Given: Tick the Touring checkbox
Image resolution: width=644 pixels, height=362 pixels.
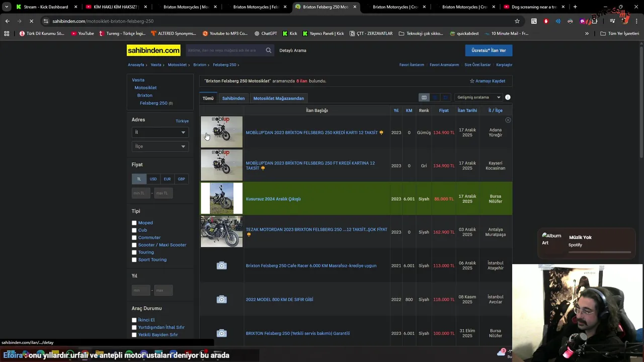Looking at the screenshot, I should [134, 252].
